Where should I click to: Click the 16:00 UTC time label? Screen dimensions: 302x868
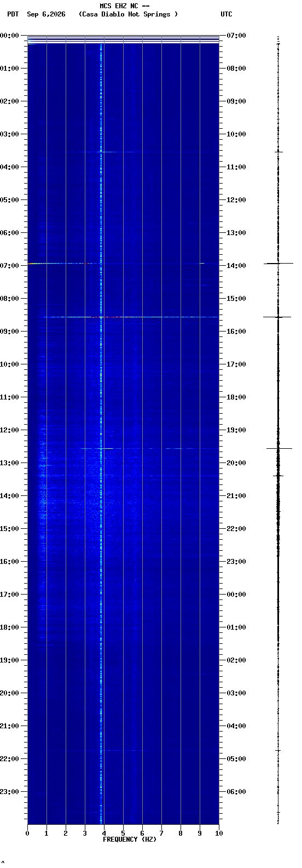tap(236, 331)
